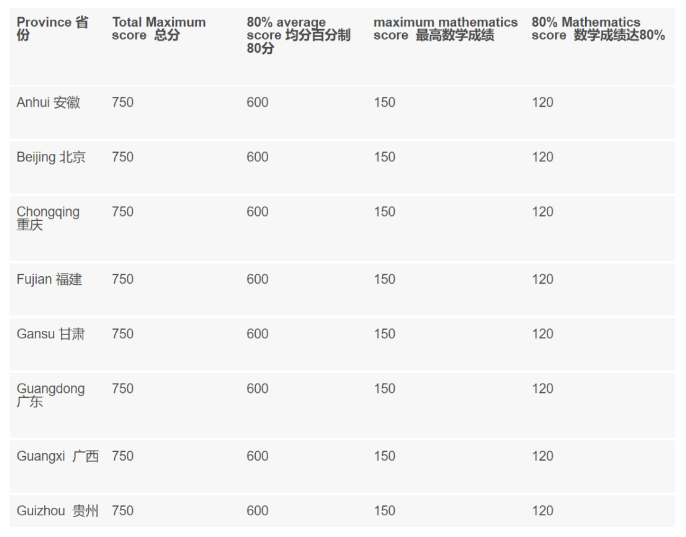Image resolution: width=686 pixels, height=537 pixels.
Task: Click Fujian's 80% mathematics score 120
Action: [x=542, y=279]
